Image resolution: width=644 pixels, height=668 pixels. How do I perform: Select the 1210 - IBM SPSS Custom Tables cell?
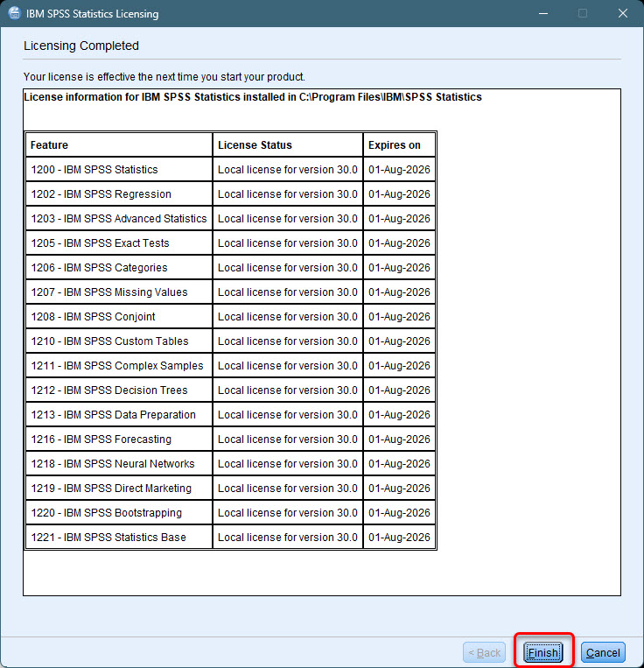[119, 341]
